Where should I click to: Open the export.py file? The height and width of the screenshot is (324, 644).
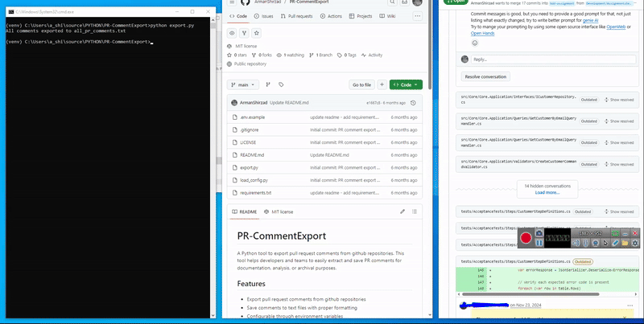tap(249, 168)
